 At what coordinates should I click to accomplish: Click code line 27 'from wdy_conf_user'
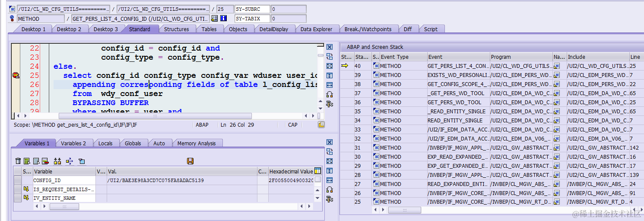[117, 93]
